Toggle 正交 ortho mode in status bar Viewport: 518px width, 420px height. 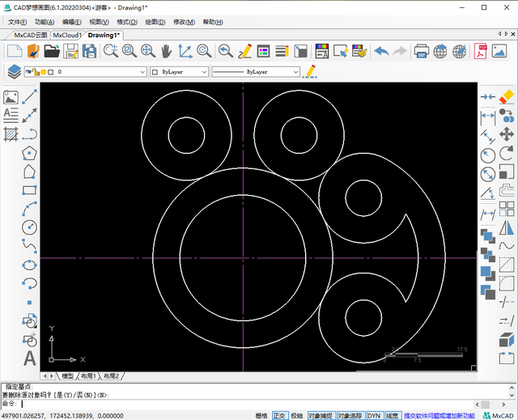(x=279, y=415)
